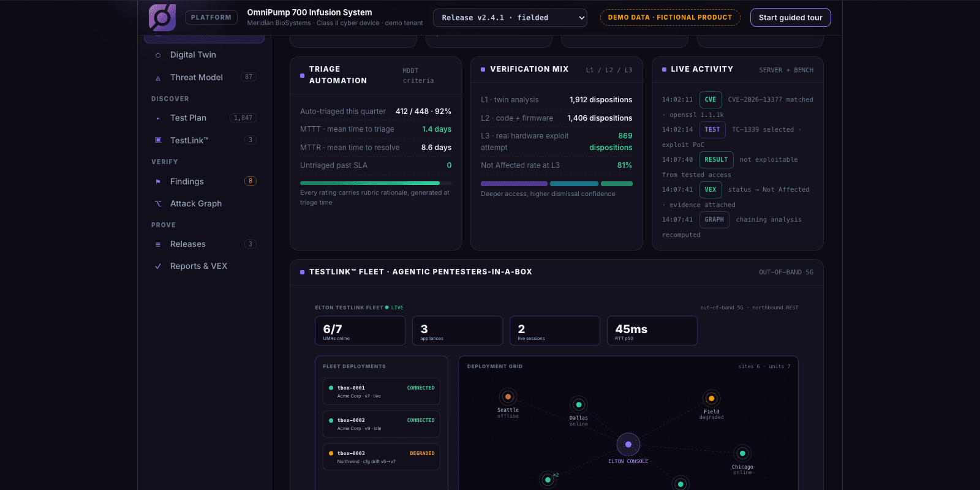Click the Test Plan 1,847 count badge
The width and height of the screenshot is (980, 490).
pyautogui.click(x=243, y=118)
